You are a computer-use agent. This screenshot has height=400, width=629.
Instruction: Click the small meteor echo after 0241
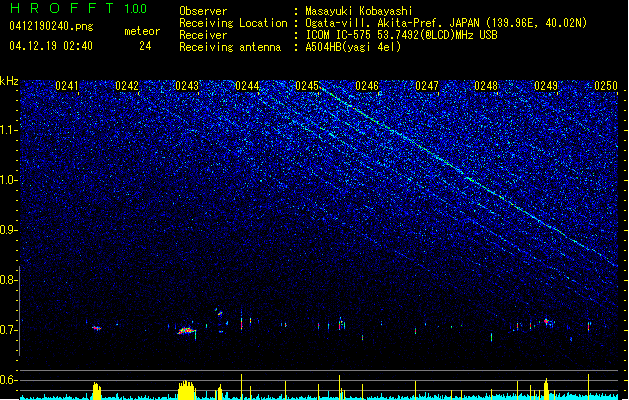tap(97, 328)
